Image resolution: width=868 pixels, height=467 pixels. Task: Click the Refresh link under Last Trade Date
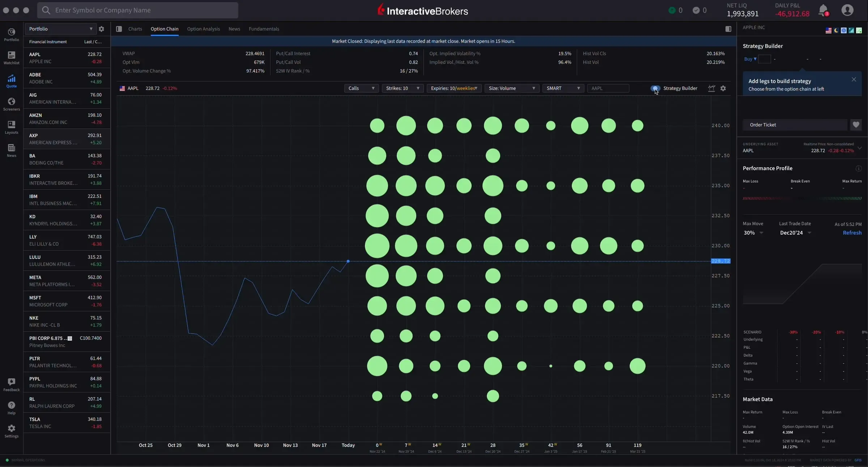coord(852,232)
